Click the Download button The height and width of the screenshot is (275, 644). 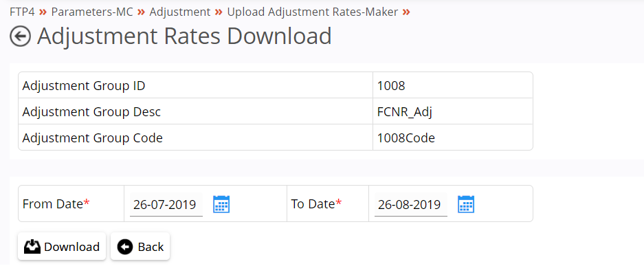[x=62, y=246]
